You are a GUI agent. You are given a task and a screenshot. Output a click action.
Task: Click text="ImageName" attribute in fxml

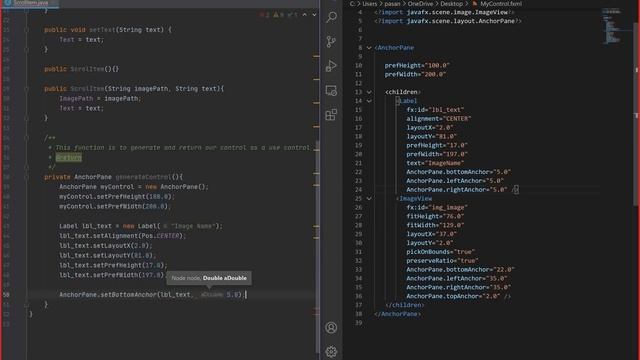pyautogui.click(x=435, y=163)
